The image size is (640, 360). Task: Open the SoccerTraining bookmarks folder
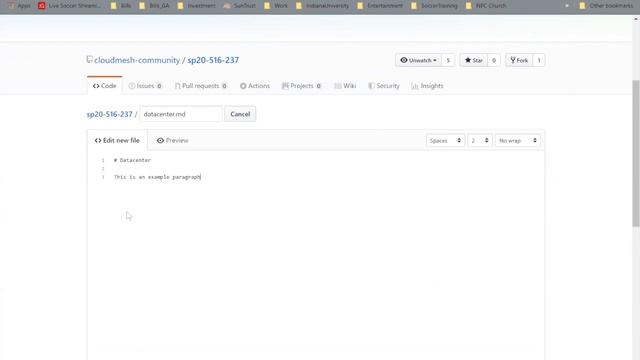click(434, 6)
